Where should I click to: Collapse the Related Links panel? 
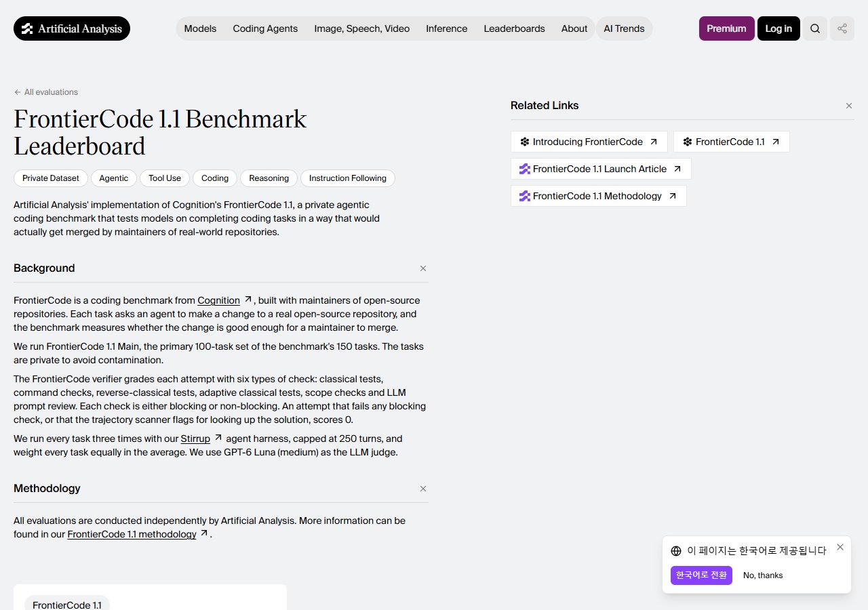[x=849, y=106]
